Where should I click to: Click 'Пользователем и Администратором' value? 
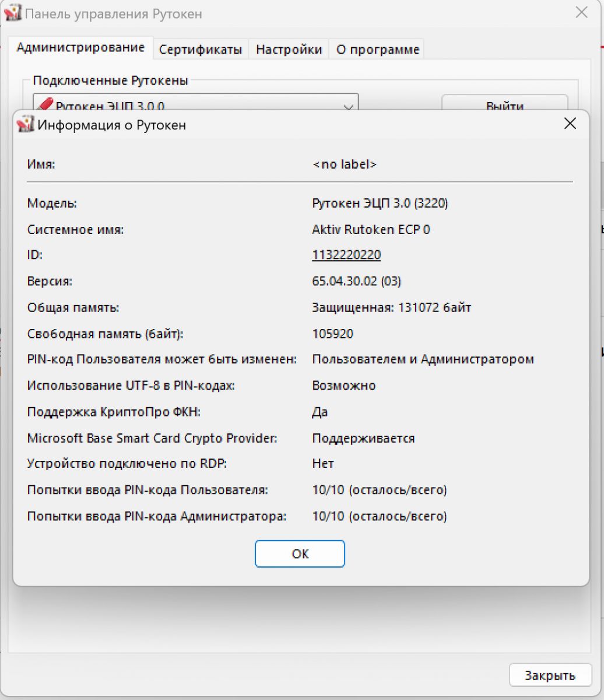pos(423,359)
